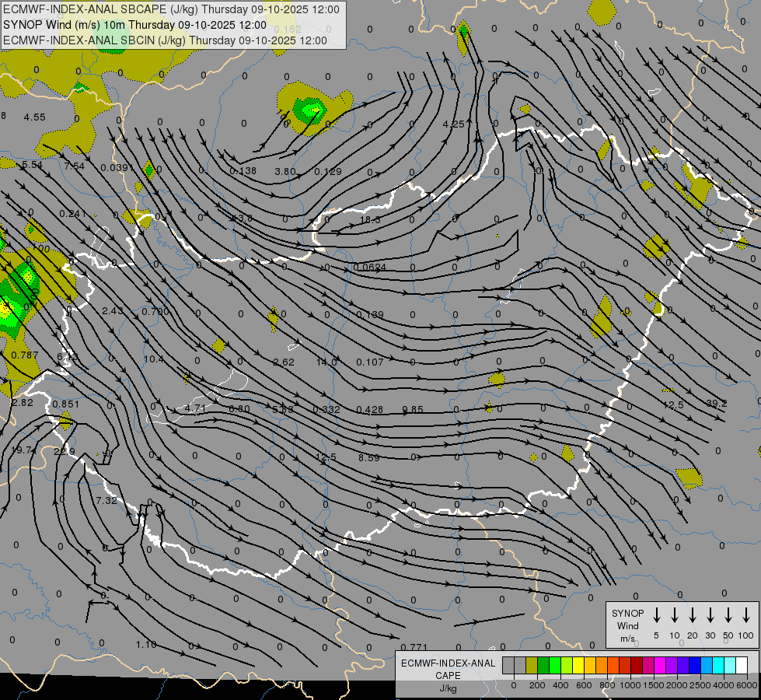Click the map value 22.9

click(64, 451)
